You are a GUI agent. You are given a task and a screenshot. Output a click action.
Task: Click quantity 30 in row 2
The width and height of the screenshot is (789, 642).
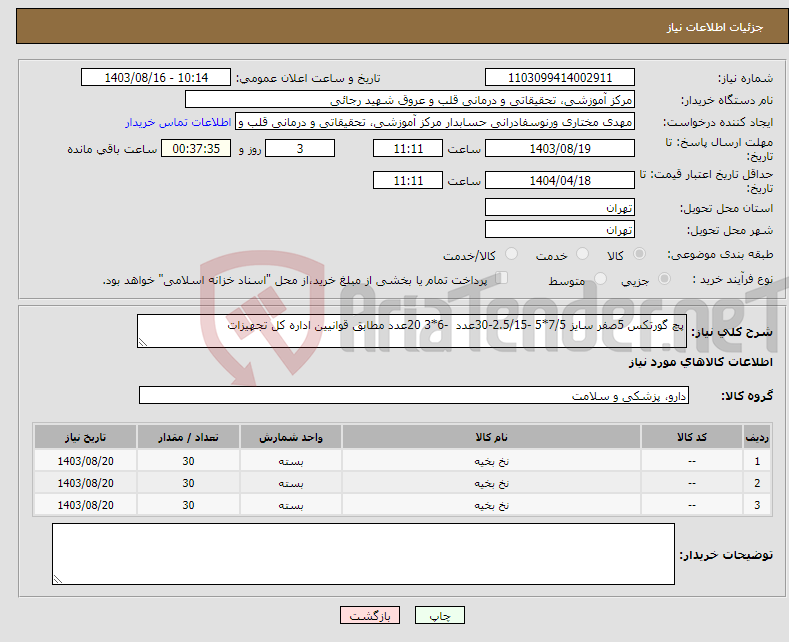click(x=188, y=484)
